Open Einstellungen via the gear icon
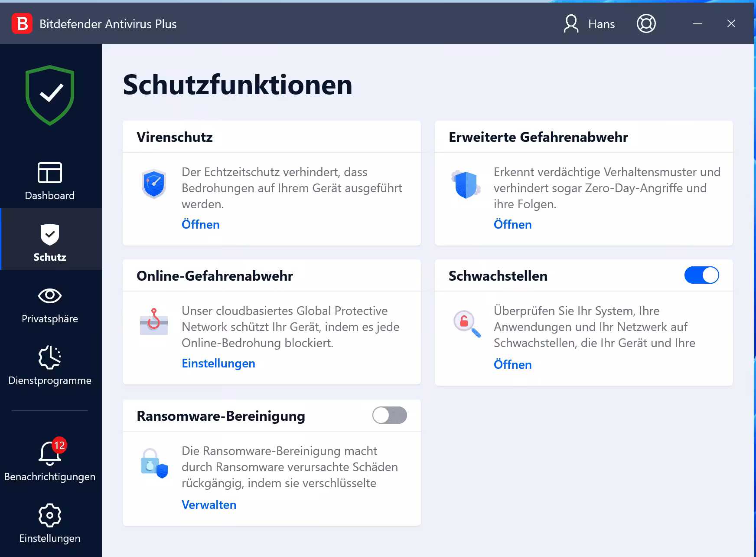The height and width of the screenshot is (557, 756). coord(49,515)
